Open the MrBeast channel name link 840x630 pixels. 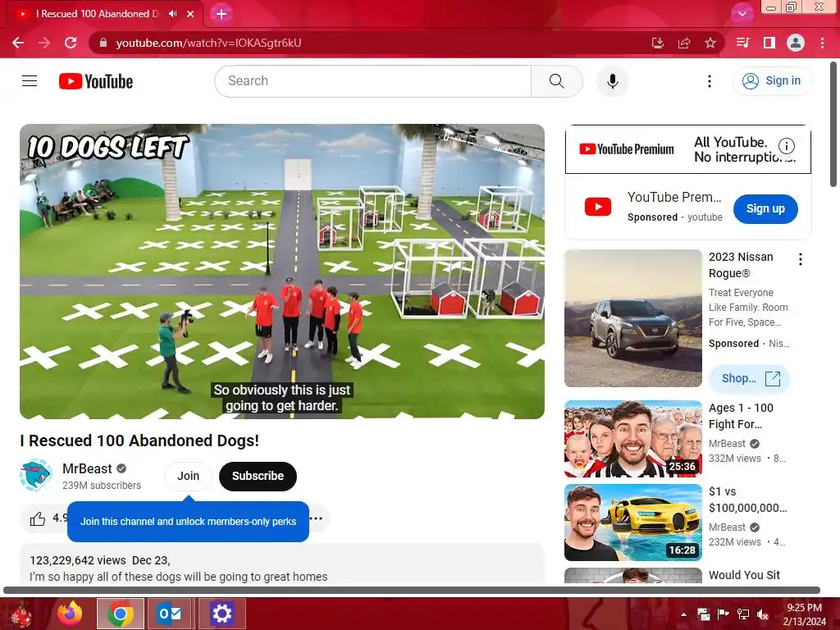coord(87,468)
